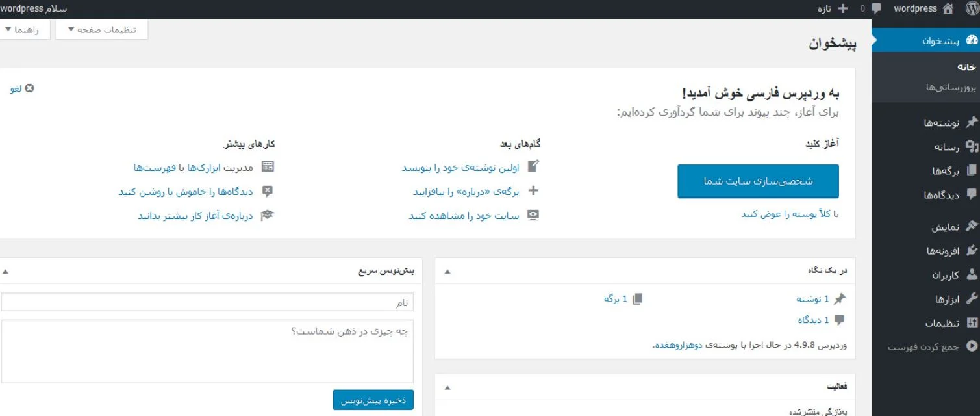Click the dashboard icon beside پیشخوان

[972, 41]
